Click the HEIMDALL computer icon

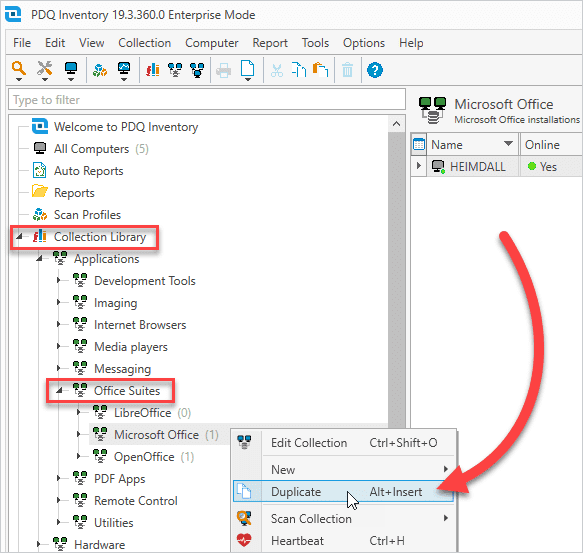(x=438, y=166)
